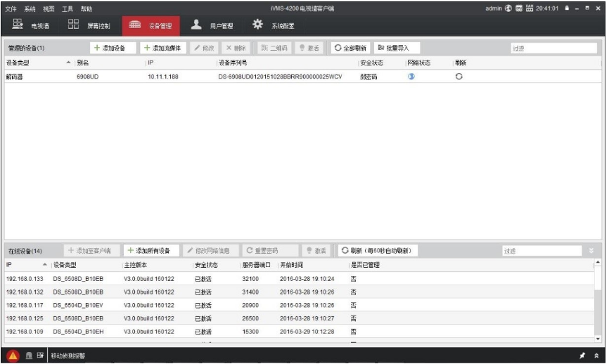
Task: Click the network status globe icon for 6908UD
Action: (x=411, y=77)
